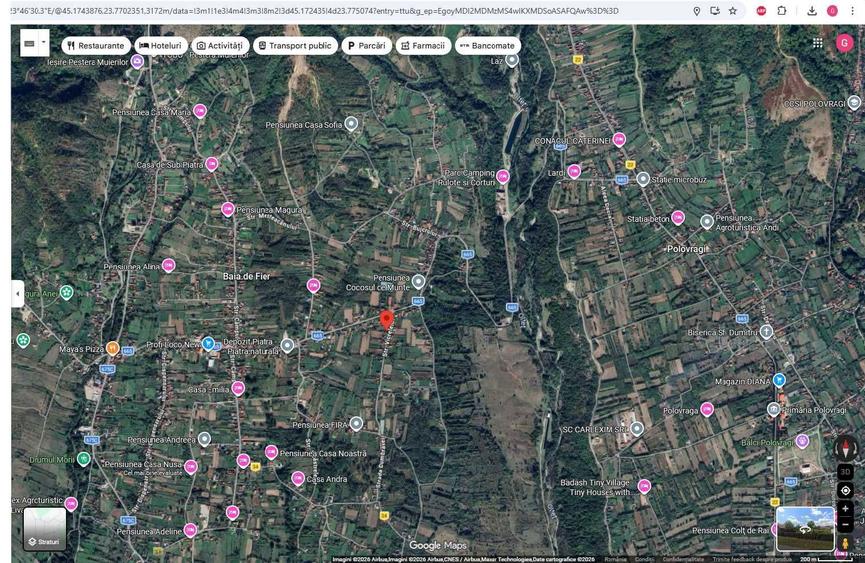Toggle map layers with Straturi thumbnail
Screen dimensions: 865x563
click(44, 528)
